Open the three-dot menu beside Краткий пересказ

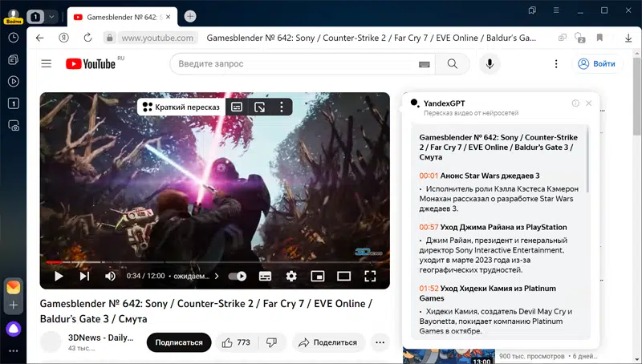[282, 107]
